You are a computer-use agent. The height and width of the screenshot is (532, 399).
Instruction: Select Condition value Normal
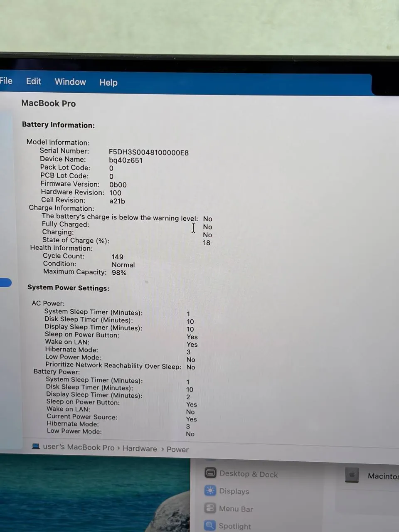(123, 265)
